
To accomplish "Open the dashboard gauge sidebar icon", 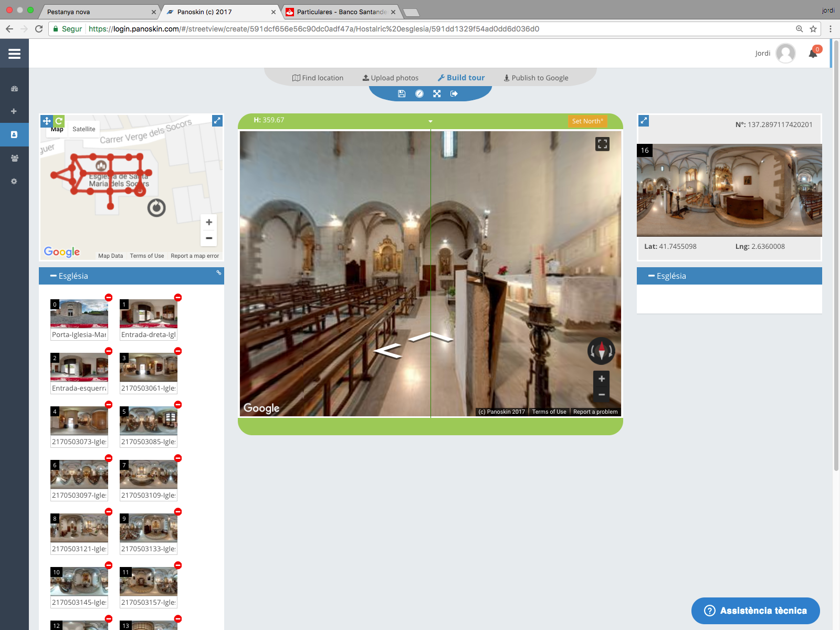I will (14, 89).
